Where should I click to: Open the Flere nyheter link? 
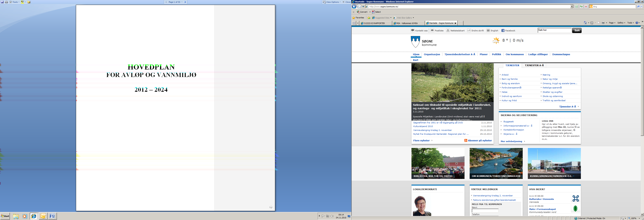click(x=422, y=141)
